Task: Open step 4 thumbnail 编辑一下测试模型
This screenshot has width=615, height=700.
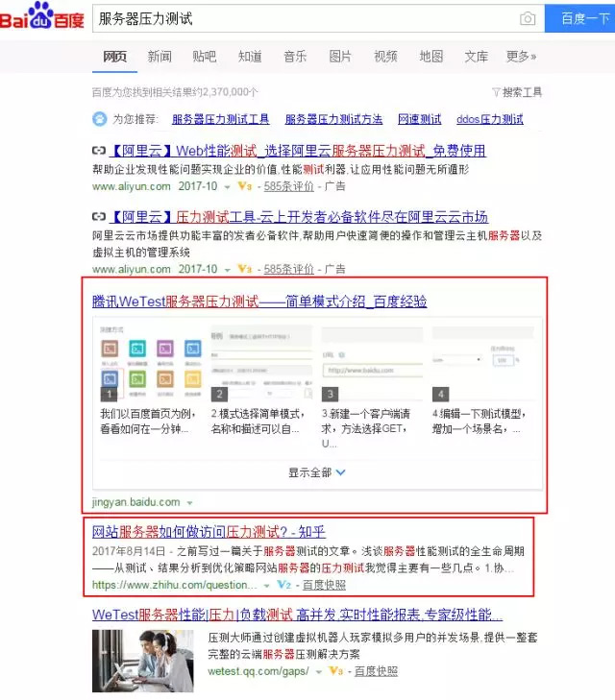Action: point(482,363)
